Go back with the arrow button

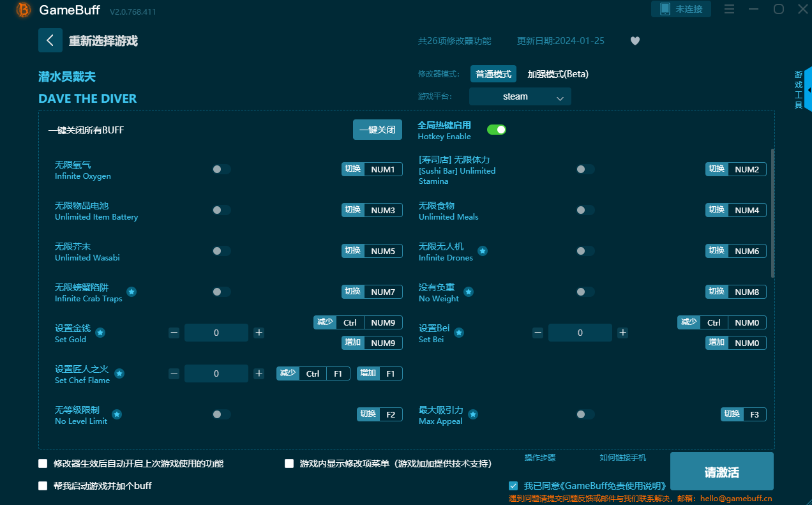click(50, 40)
